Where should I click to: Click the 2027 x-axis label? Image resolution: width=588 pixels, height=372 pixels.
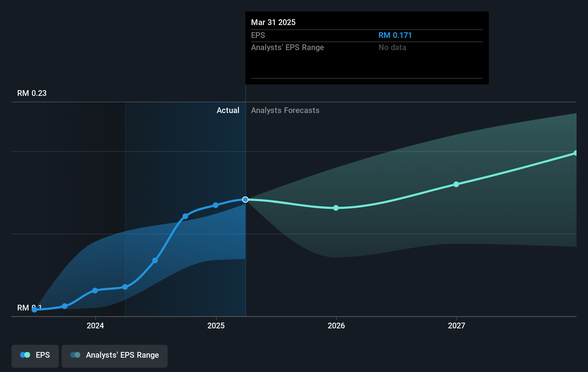pyautogui.click(x=457, y=325)
